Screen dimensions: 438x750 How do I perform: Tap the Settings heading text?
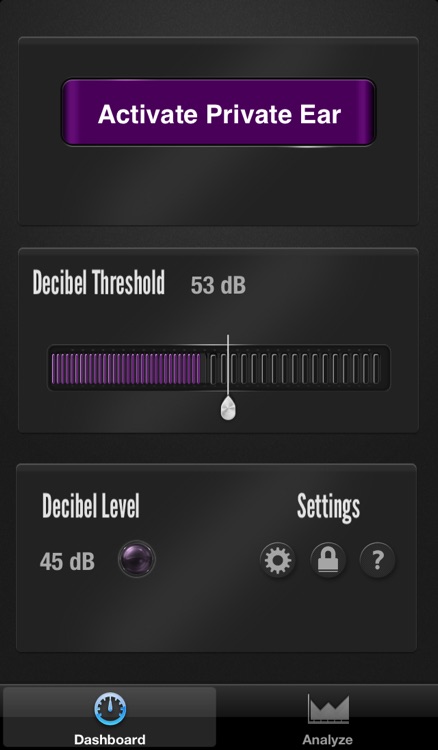[328, 507]
